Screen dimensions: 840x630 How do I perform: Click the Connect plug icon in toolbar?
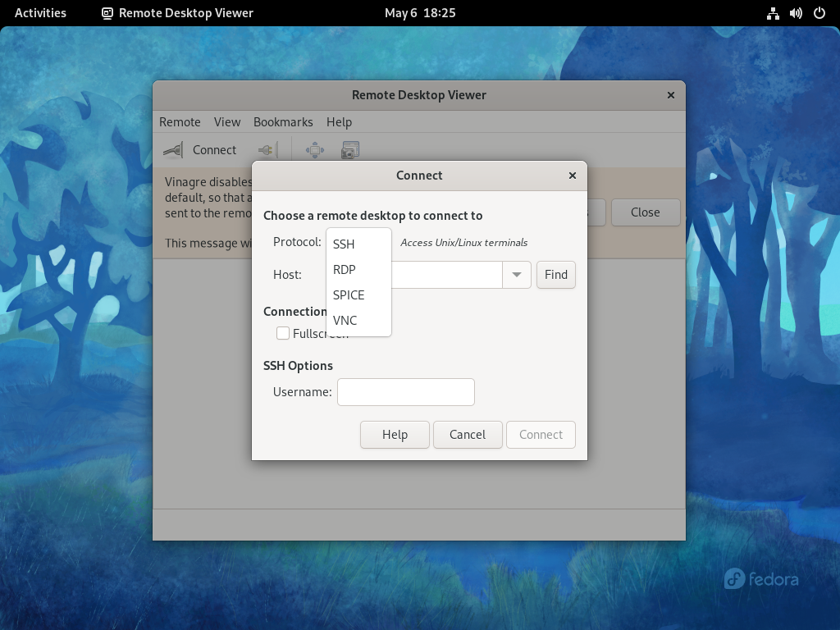coord(173,150)
